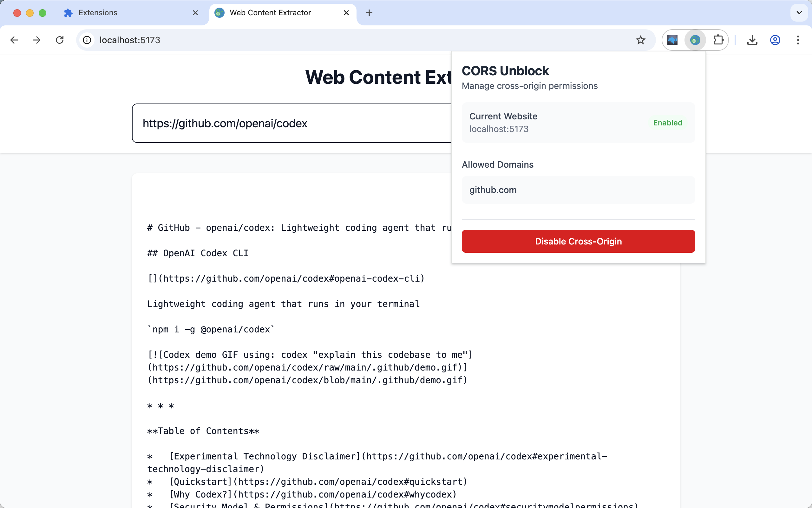Image resolution: width=812 pixels, height=508 pixels.
Task: Click the Web Content Extractor tab favicon
Action: [x=219, y=13]
